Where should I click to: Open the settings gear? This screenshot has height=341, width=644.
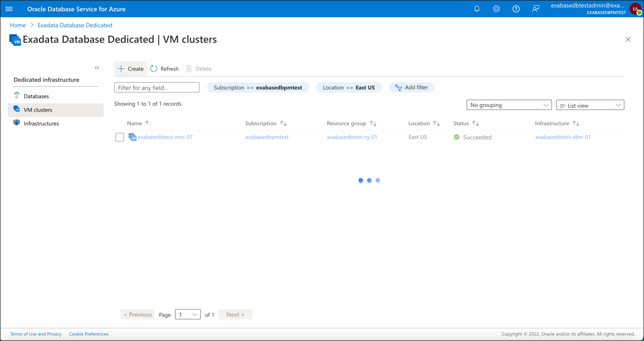[496, 9]
